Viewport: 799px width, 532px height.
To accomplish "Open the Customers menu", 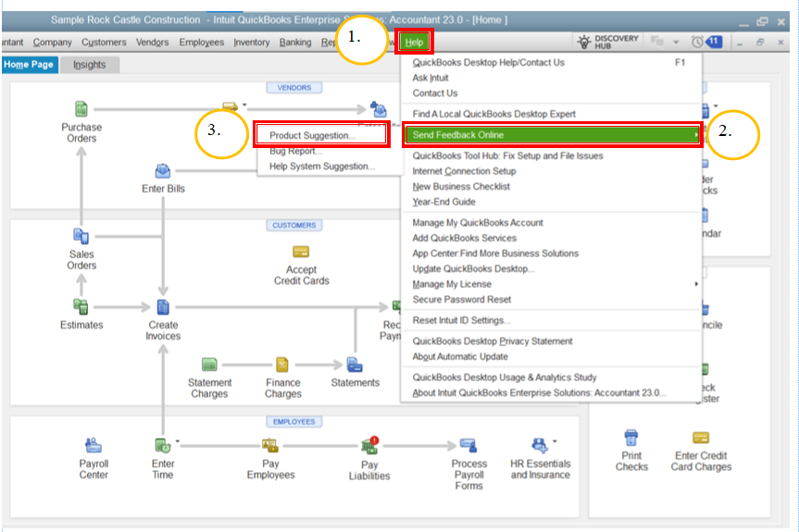I will coord(104,43).
